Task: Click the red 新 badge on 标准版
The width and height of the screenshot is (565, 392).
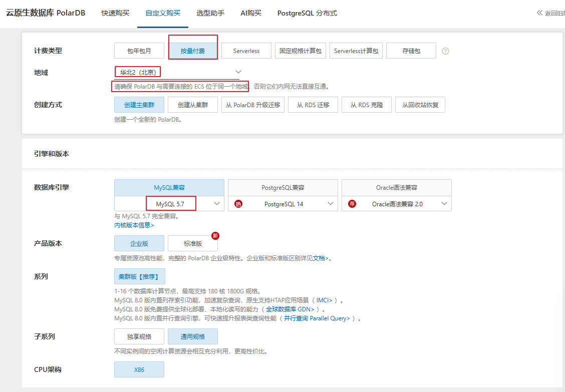Action: click(x=215, y=236)
